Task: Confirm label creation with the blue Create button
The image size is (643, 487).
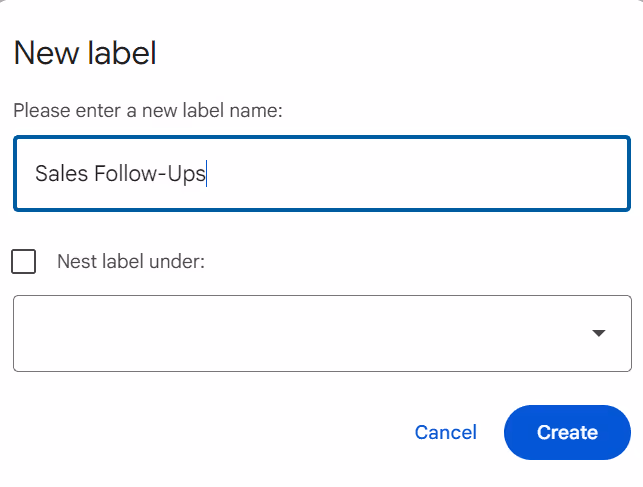Action: point(567,433)
